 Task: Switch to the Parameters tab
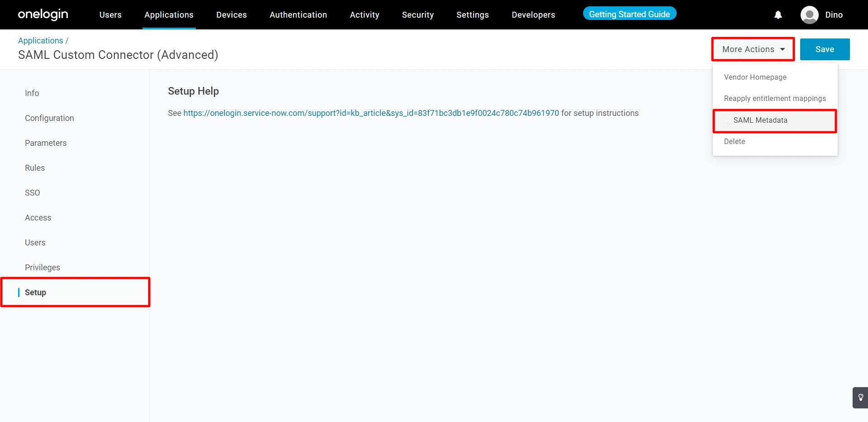[x=46, y=143]
